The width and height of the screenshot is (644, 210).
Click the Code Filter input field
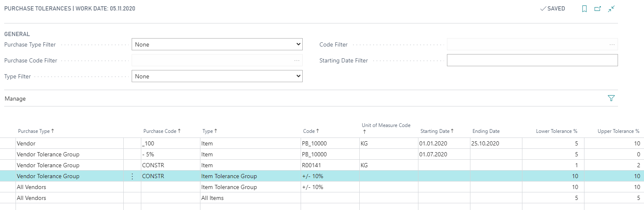[532, 44]
